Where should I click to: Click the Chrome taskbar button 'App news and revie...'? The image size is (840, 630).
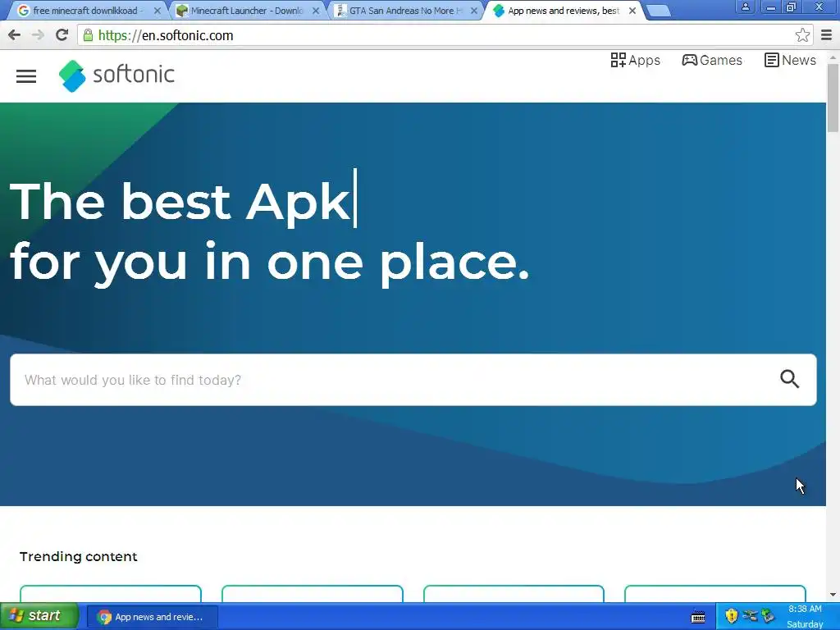(x=152, y=617)
